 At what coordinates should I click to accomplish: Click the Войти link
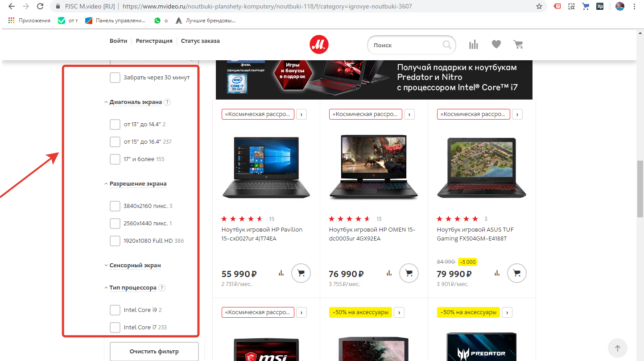[118, 41]
